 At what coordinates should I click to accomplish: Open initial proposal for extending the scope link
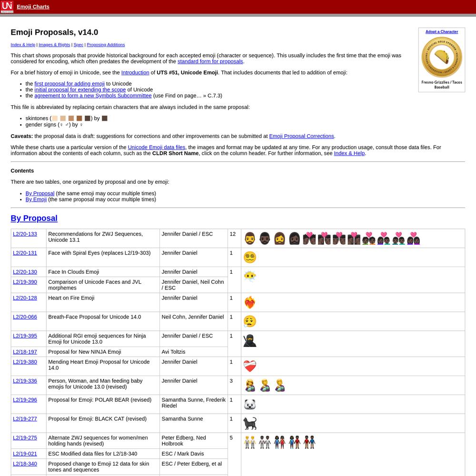tap(80, 89)
